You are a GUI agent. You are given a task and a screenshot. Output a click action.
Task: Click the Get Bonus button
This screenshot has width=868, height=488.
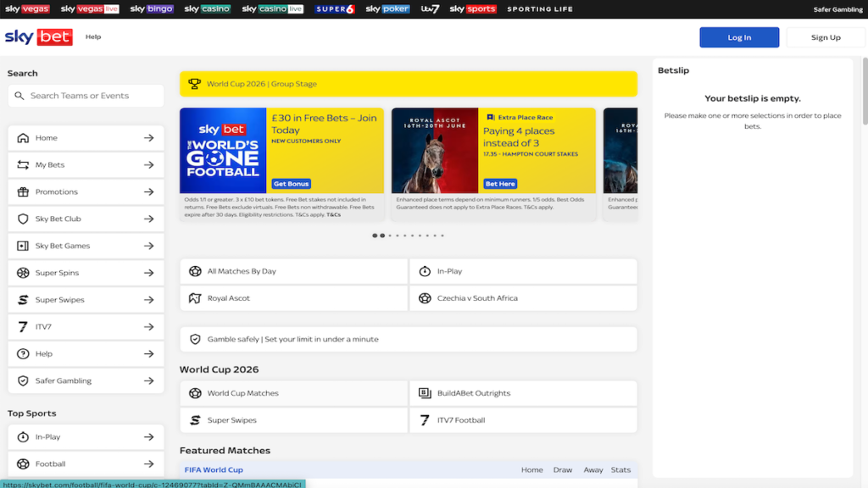coord(292,184)
